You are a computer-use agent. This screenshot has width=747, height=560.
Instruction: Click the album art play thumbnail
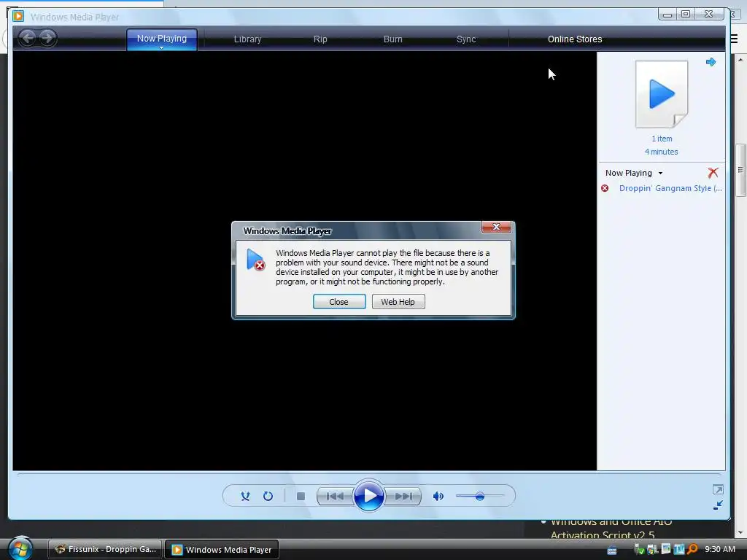[662, 94]
